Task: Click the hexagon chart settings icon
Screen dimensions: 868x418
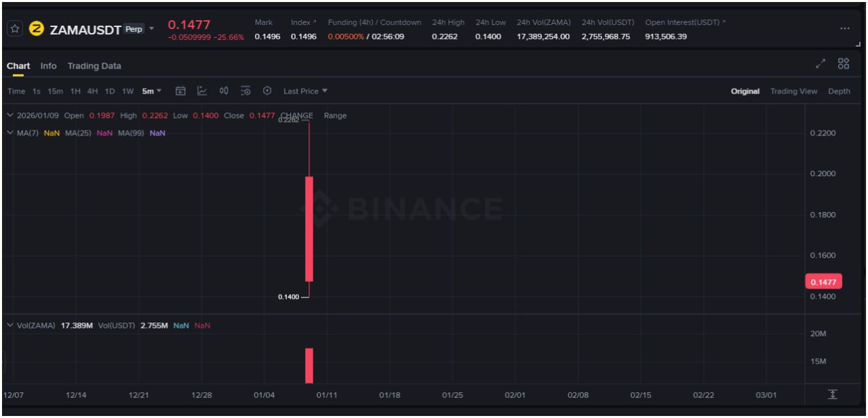Action: tap(267, 91)
